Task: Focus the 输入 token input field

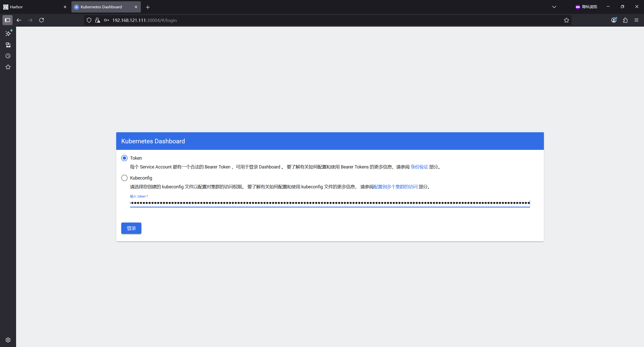Action: click(330, 203)
